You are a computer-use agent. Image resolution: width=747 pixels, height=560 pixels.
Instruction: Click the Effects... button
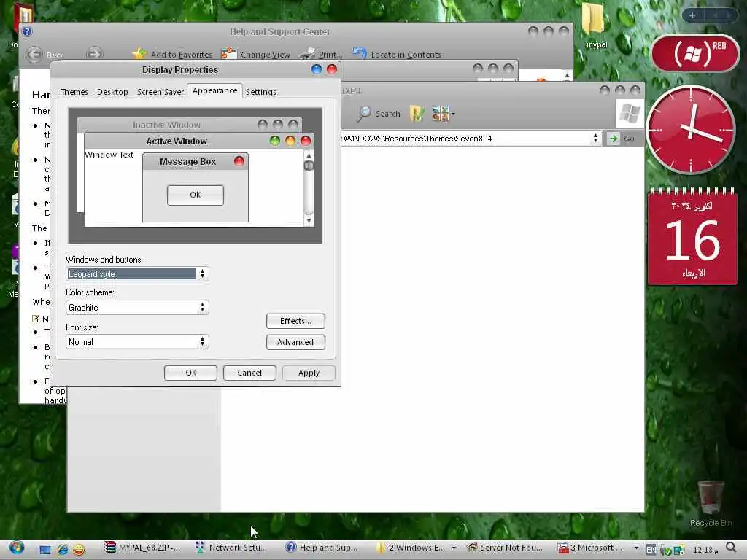295,321
